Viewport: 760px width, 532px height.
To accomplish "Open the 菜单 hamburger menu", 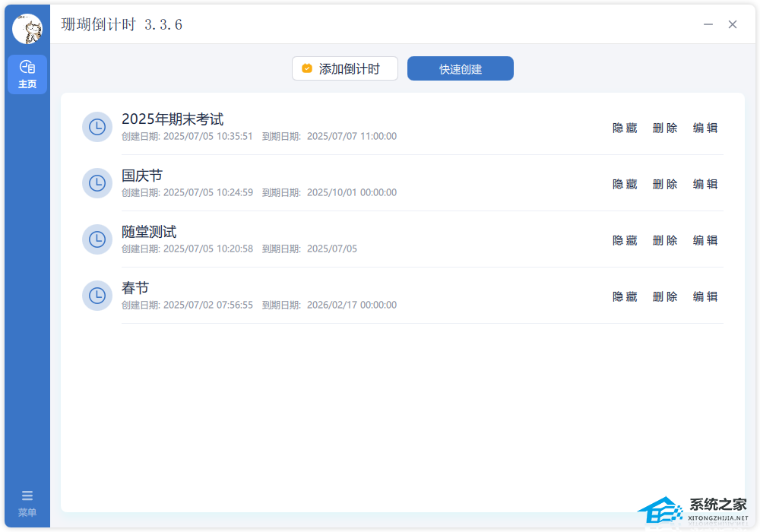I will point(27,502).
